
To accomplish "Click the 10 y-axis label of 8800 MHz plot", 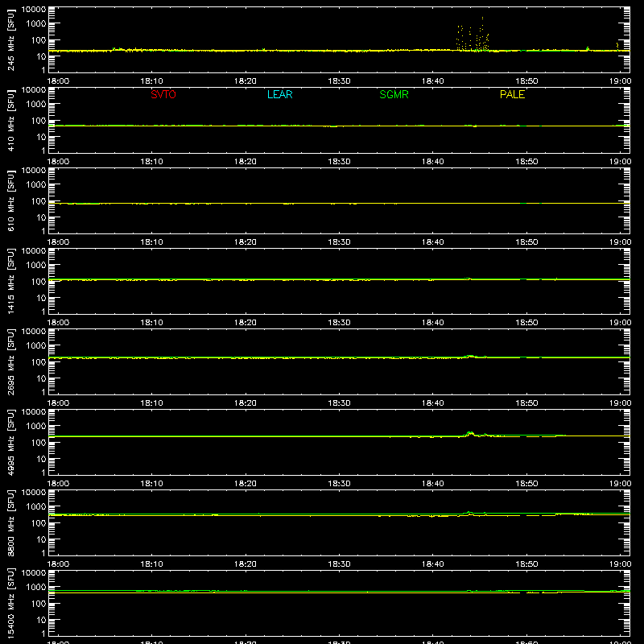I will click(41, 539).
